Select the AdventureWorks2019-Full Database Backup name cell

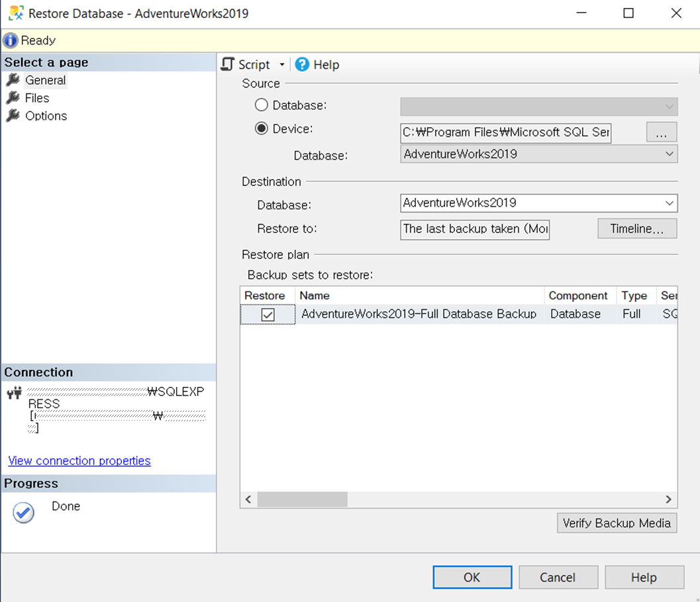(419, 314)
